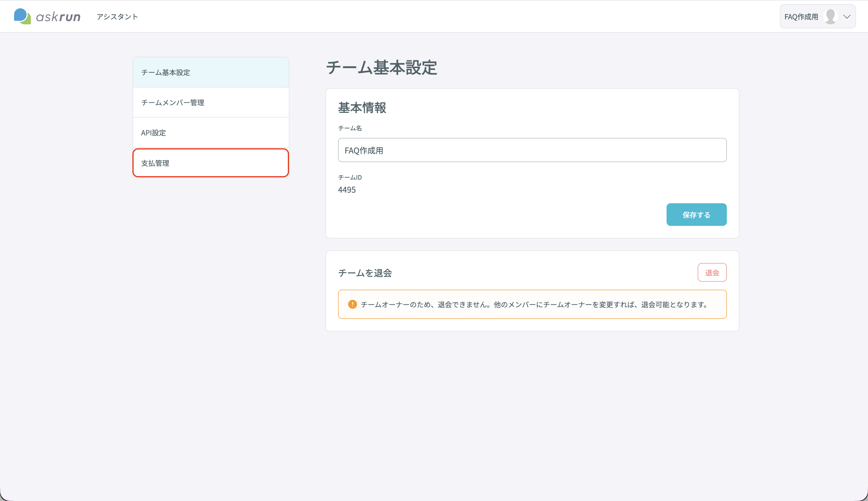The image size is (868, 501).
Task: Open the FAQ作成用 team switcher
Action: pyautogui.click(x=818, y=17)
